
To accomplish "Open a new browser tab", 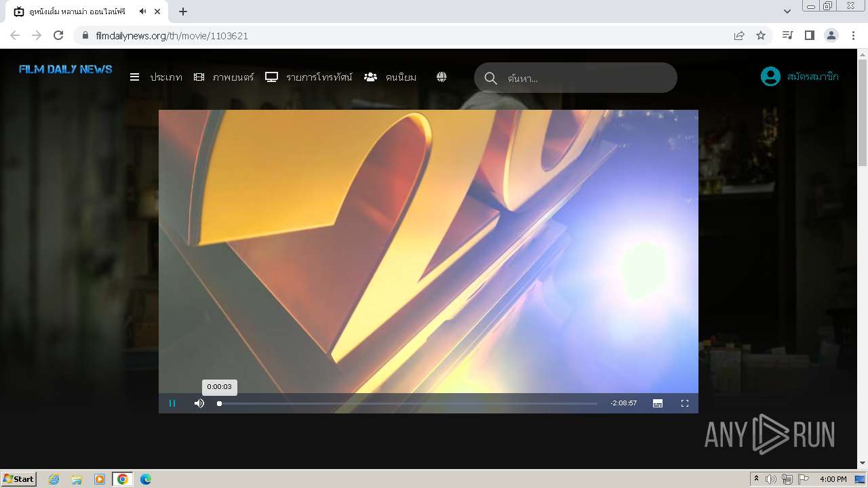I will click(x=183, y=12).
